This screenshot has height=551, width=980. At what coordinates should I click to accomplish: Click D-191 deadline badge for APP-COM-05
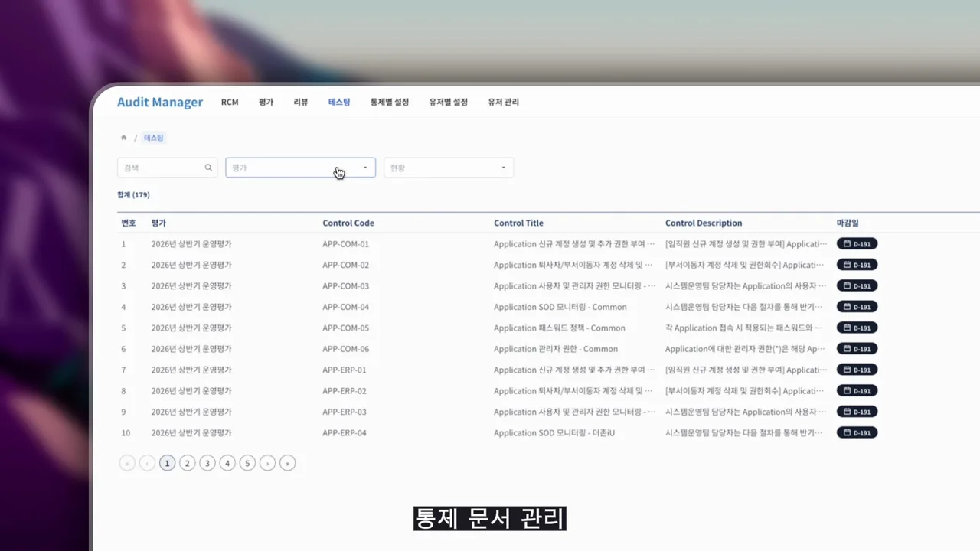tap(857, 328)
